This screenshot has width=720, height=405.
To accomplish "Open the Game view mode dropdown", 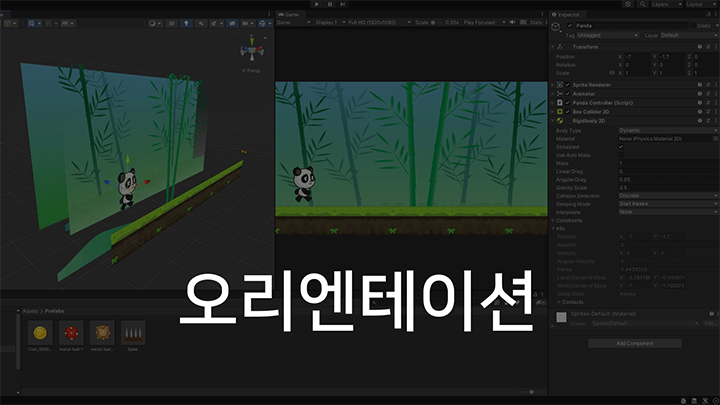I will (x=293, y=22).
